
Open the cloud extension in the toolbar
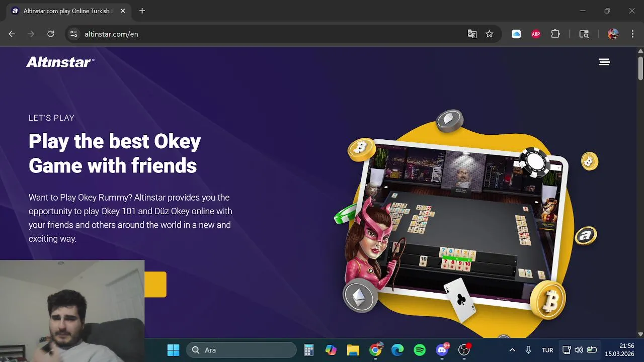516,34
